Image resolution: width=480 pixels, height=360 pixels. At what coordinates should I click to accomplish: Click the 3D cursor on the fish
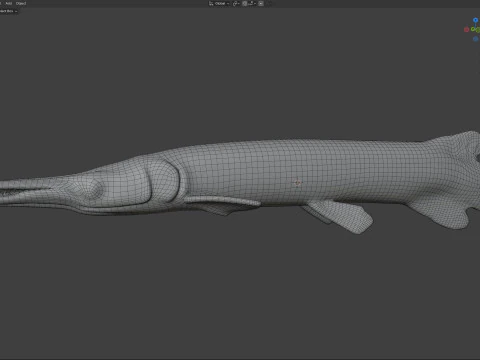coord(298,182)
